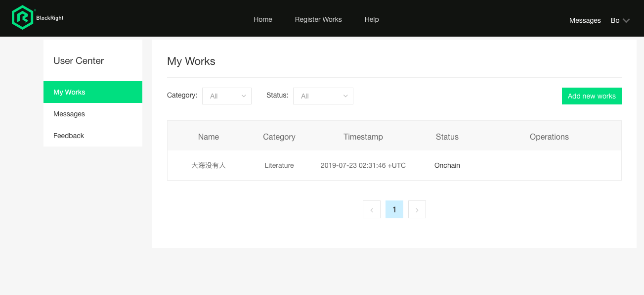Click the BlockRight hexagon logo
Screen dimensions: 644x295
coord(22,18)
